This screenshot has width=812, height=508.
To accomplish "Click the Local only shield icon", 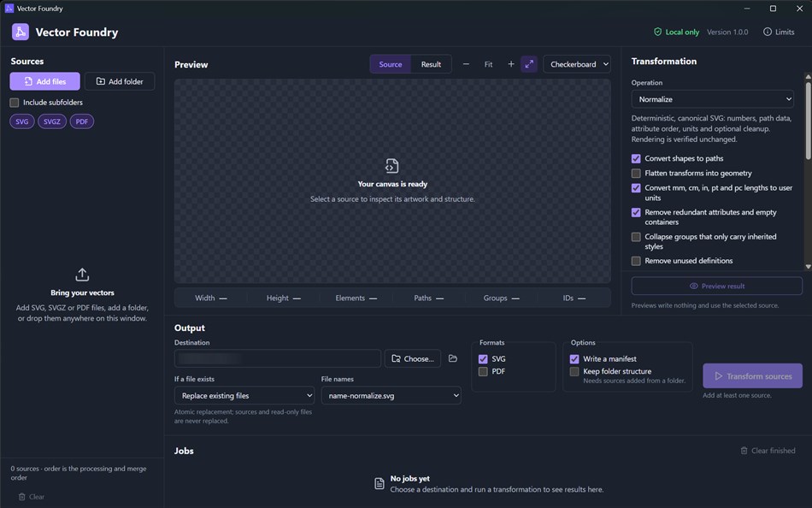I will [x=657, y=32].
